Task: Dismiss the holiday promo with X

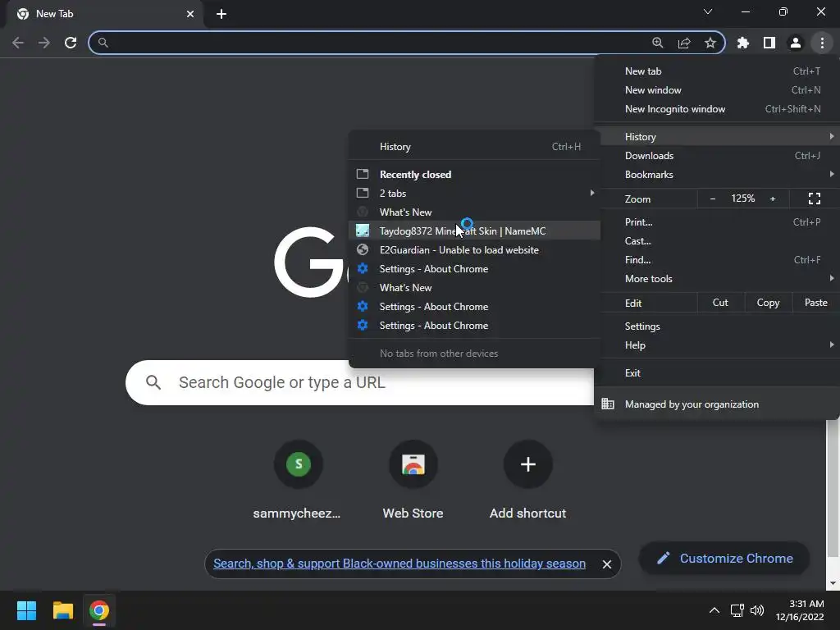Action: coord(606,564)
